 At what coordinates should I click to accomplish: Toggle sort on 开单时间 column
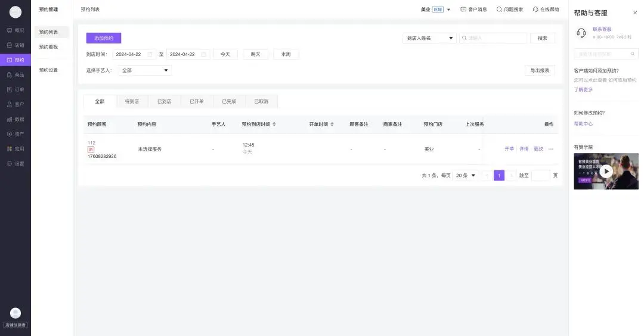[x=332, y=125]
